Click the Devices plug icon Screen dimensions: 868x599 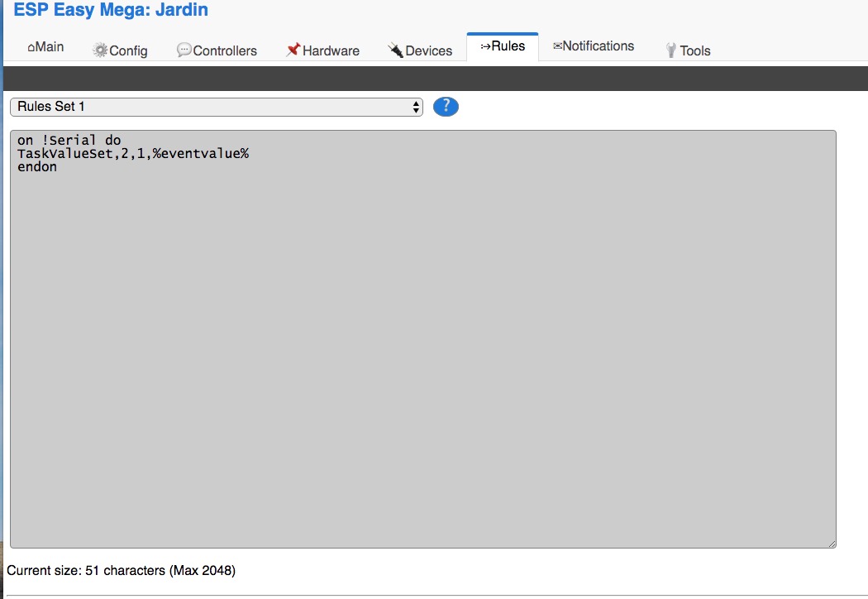click(395, 50)
